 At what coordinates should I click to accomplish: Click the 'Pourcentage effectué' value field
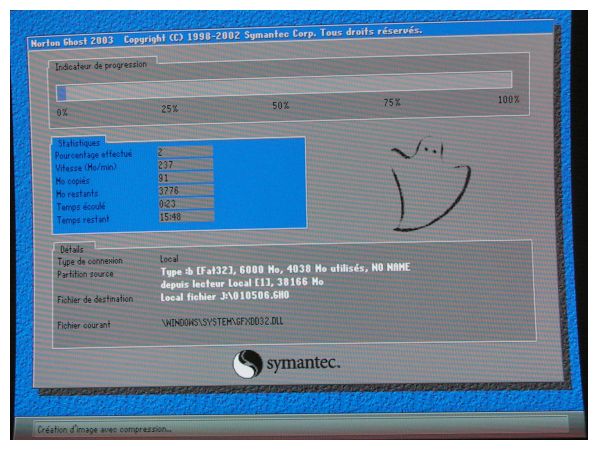185,152
